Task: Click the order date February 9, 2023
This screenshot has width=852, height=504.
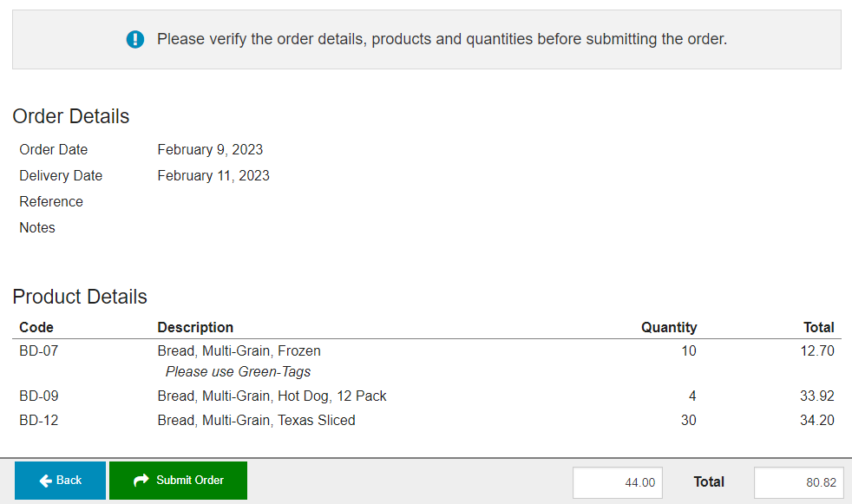Action: tap(210, 150)
